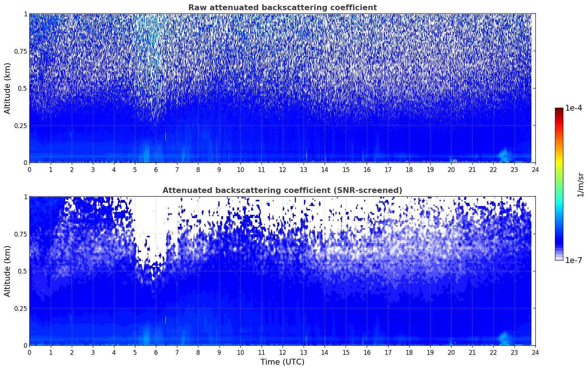The image size is (588, 370).
Task: Click the '20' tick label on the top plot's time axis
Action: (x=451, y=170)
